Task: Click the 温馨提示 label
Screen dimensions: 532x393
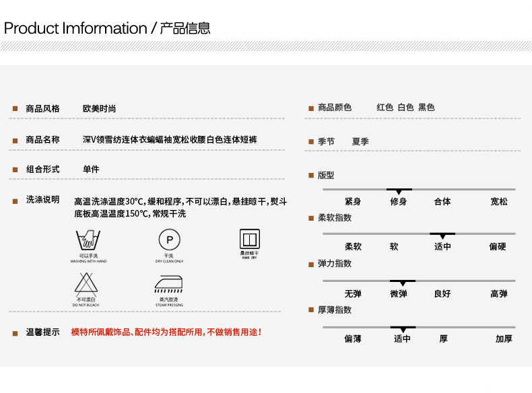Action: point(42,332)
